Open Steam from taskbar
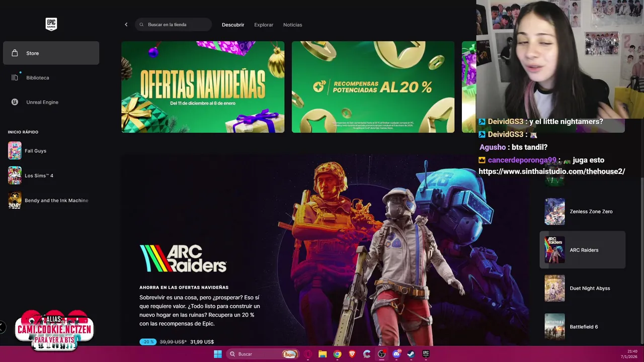Screen dimensions: 644x362 411,354
